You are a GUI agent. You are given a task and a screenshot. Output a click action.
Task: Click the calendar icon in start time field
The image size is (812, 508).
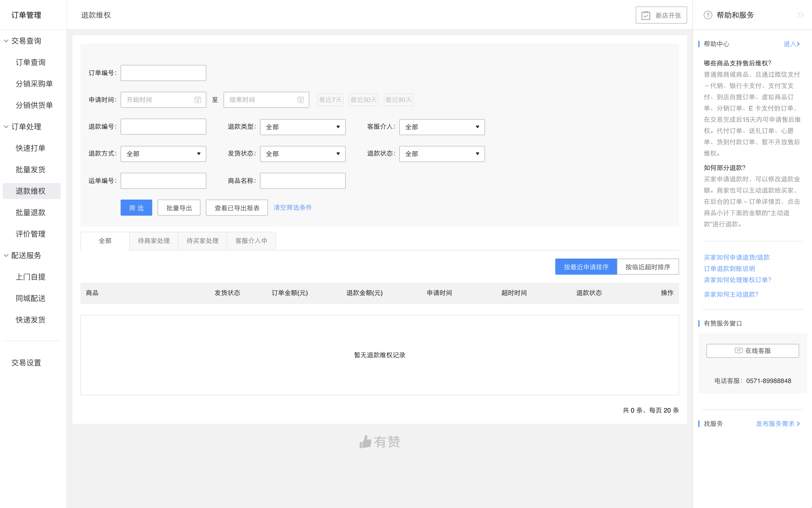[x=198, y=100]
